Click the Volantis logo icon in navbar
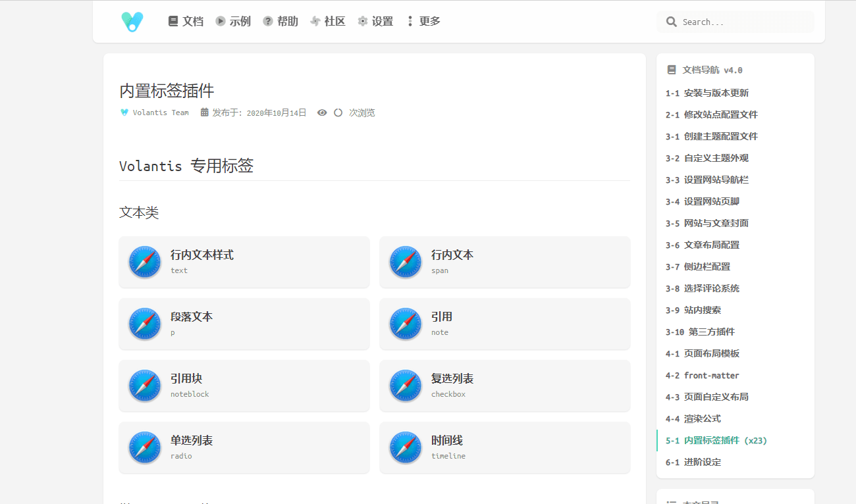This screenshot has width=856, height=504. [132, 22]
